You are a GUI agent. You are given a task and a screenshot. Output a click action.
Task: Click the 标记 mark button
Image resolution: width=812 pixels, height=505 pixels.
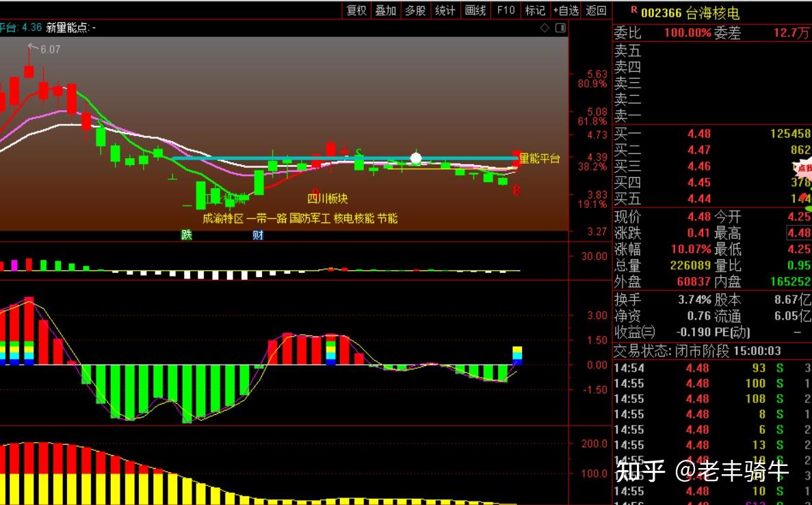[x=535, y=10]
